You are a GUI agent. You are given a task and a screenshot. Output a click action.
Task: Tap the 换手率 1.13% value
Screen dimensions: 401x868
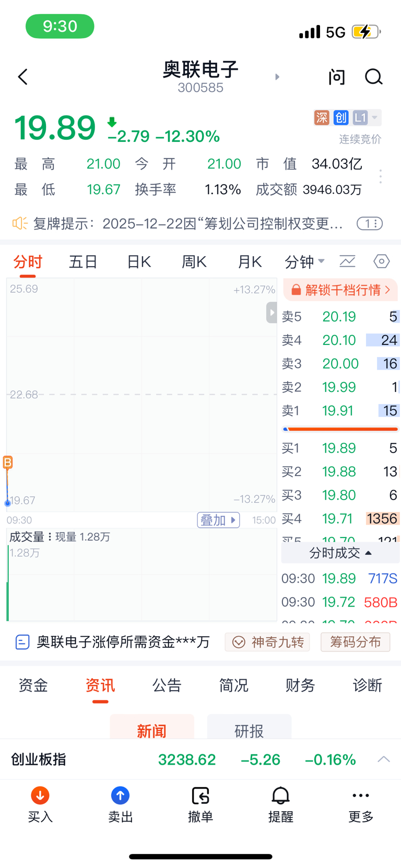pos(223,189)
